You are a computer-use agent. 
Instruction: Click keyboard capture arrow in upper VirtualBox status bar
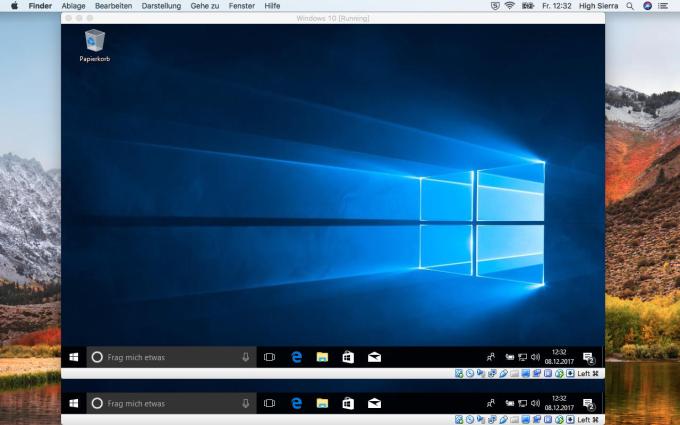[x=570, y=373]
